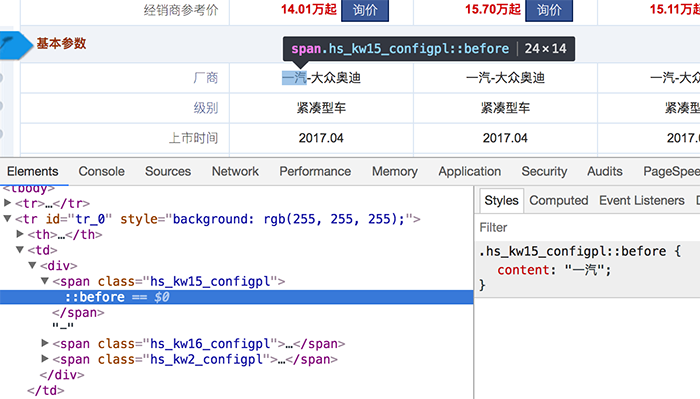Expand the collapsed <tr>…</tr> node
Image resolution: width=700 pixels, height=399 pixels.
[x=8, y=203]
